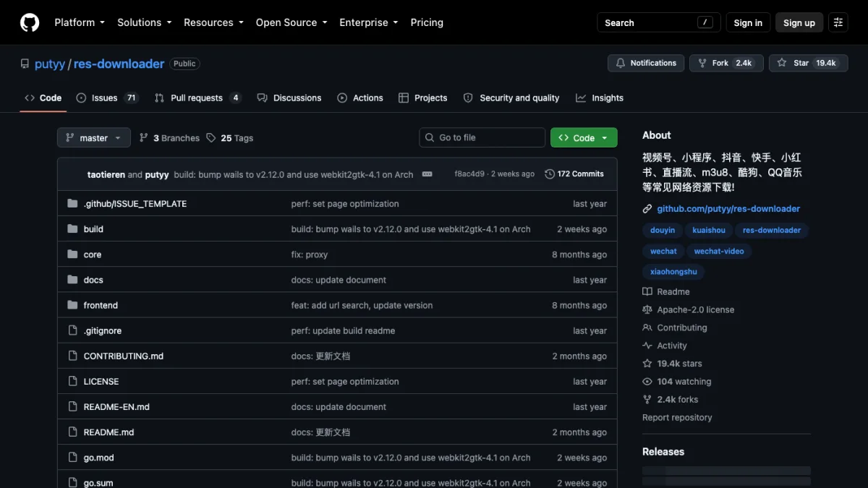Open the go.sum file
This screenshot has width=868, height=488.
[98, 483]
